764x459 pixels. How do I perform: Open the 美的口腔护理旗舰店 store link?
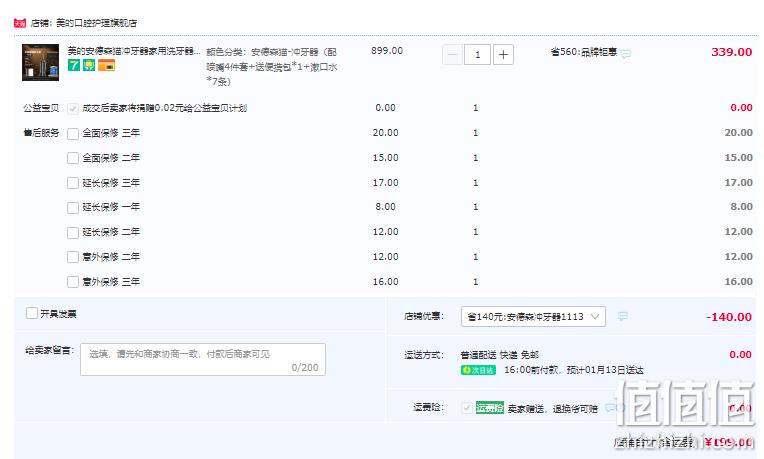pyautogui.click(x=96, y=23)
